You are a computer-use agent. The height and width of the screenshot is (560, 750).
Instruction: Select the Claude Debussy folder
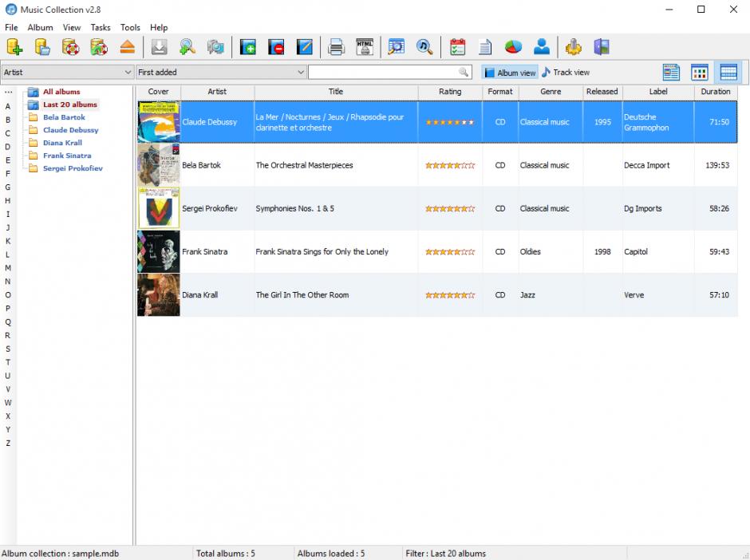coord(70,130)
